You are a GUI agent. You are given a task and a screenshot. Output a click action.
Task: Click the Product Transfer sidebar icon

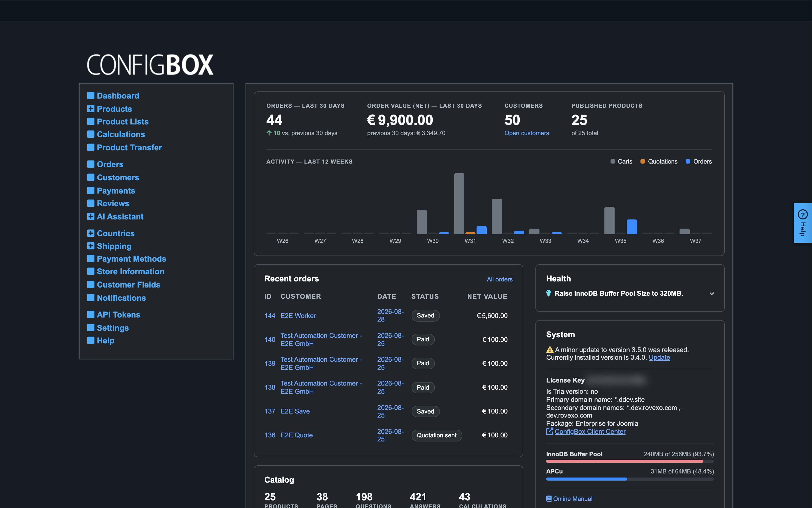click(x=91, y=147)
